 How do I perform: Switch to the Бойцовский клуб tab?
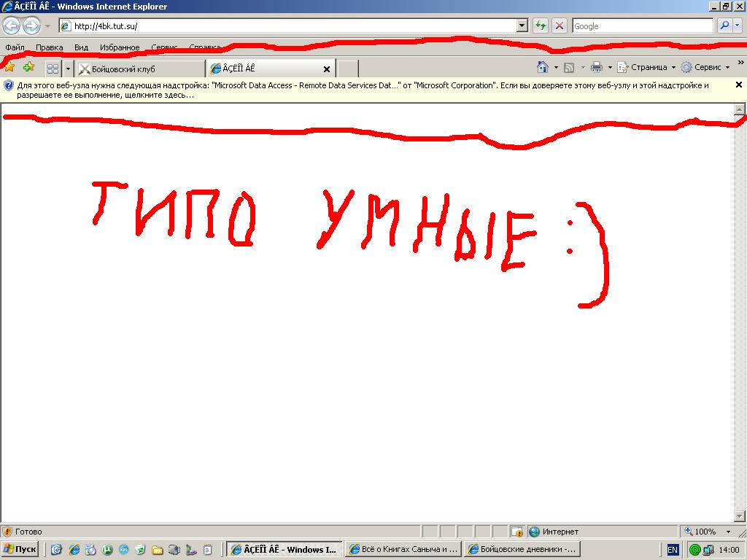[140, 69]
